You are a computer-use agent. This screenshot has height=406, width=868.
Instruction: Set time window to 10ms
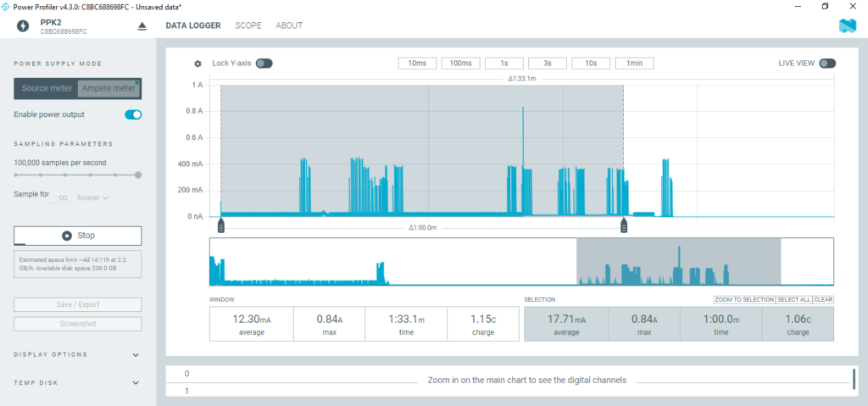pos(417,63)
